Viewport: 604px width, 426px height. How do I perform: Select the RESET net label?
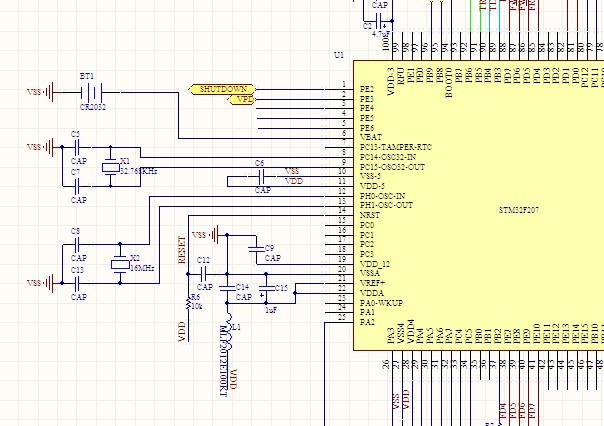tap(181, 250)
